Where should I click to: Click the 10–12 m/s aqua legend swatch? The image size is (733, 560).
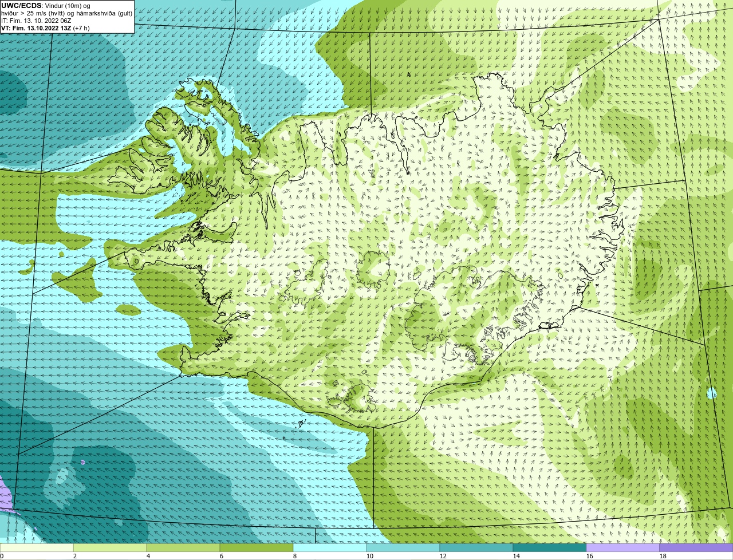pos(403,548)
